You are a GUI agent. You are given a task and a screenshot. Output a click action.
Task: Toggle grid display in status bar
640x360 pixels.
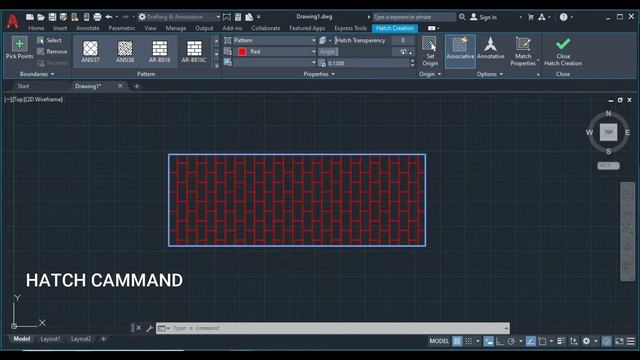click(x=457, y=341)
